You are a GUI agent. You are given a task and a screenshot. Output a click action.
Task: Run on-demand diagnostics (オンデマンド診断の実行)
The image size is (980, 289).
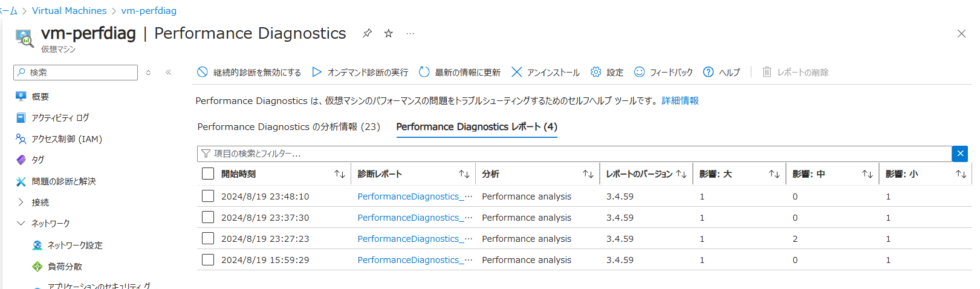pos(317,72)
